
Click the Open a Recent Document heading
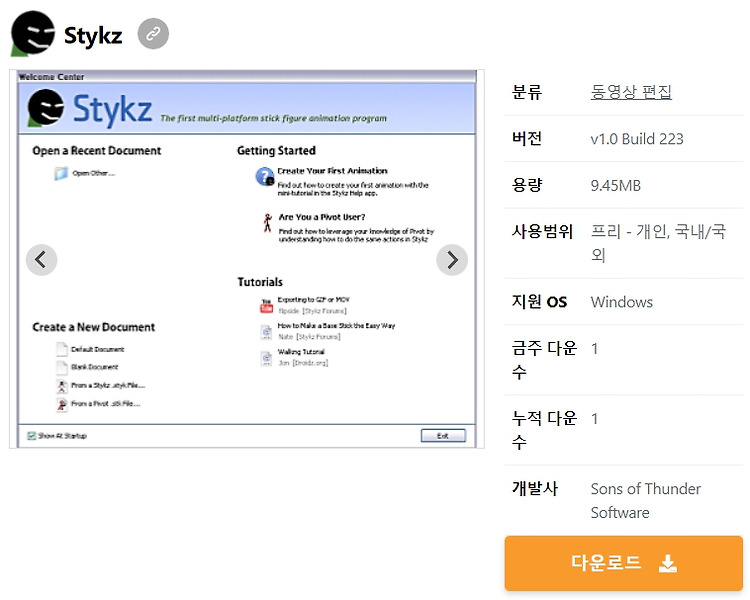click(x=97, y=151)
